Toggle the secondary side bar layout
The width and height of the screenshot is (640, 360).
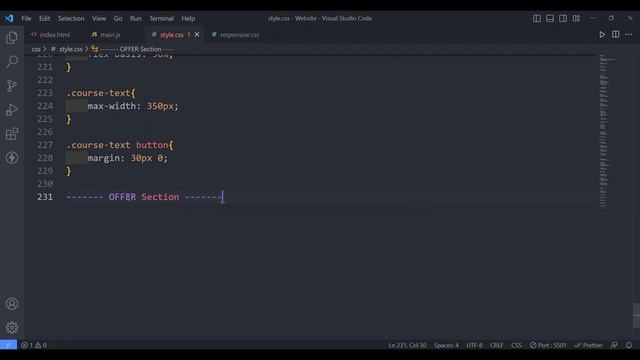click(x=563, y=18)
